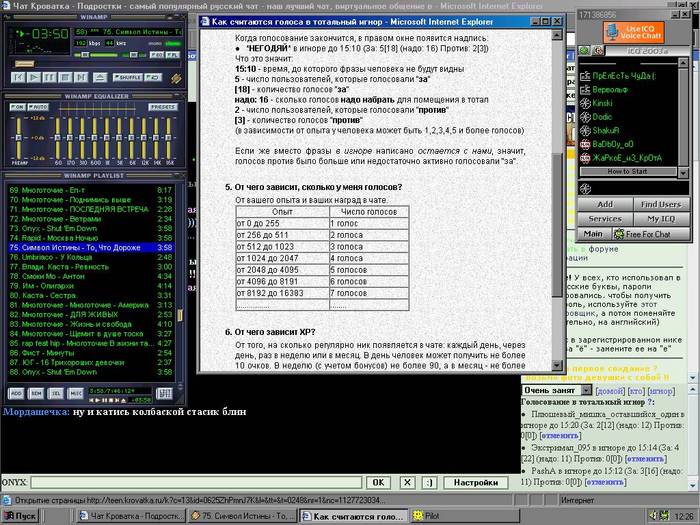
Task: Toggle Winamp equalizer window button EQ
Action: 156,55
